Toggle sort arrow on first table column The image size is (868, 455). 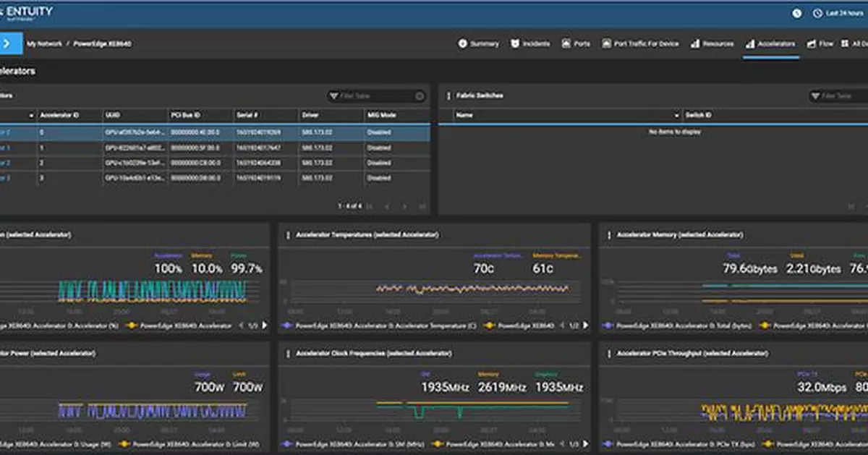[x=31, y=116]
